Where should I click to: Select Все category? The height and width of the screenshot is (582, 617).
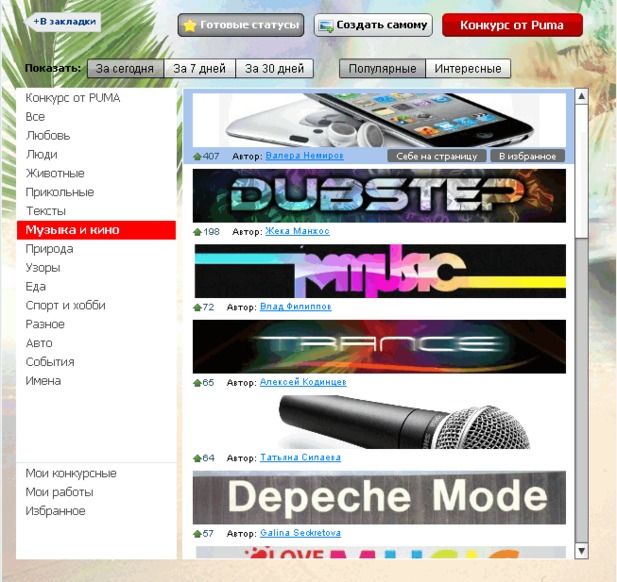pos(96,117)
